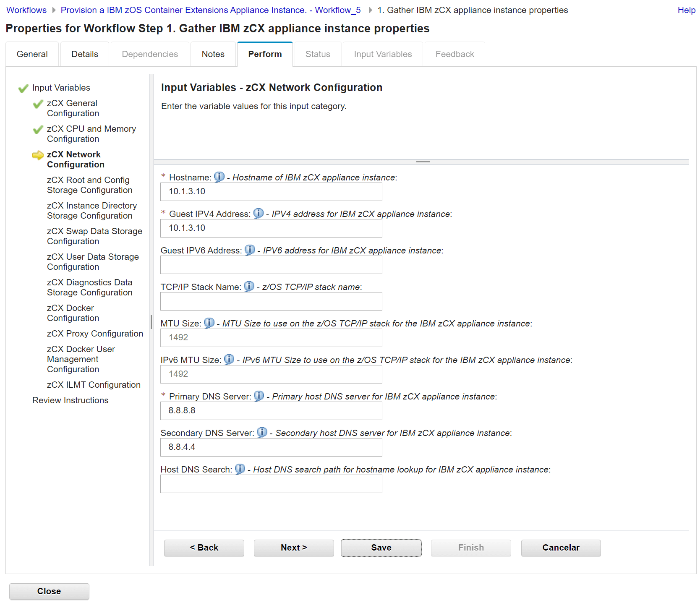Image resolution: width=700 pixels, height=603 pixels.
Task: Open the MTU Size info icon
Action: [209, 323]
